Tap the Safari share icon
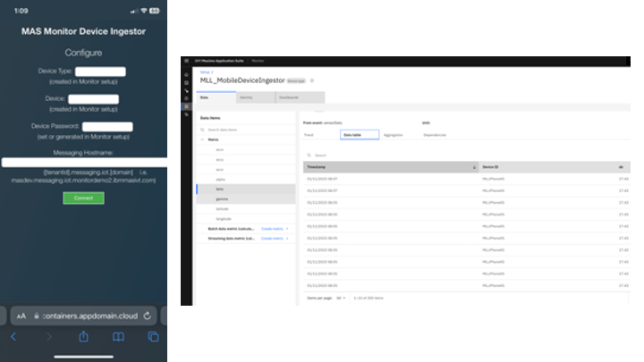Screen dimensions: 644x362 coord(83,336)
